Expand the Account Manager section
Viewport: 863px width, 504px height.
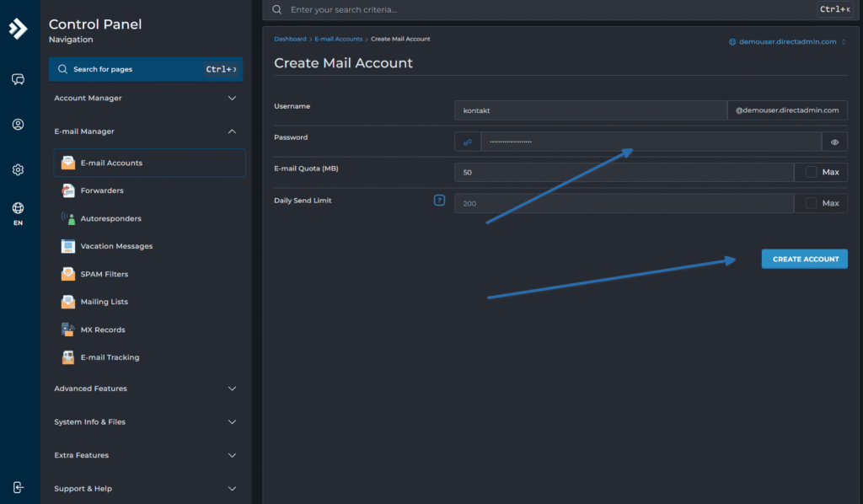(x=146, y=99)
